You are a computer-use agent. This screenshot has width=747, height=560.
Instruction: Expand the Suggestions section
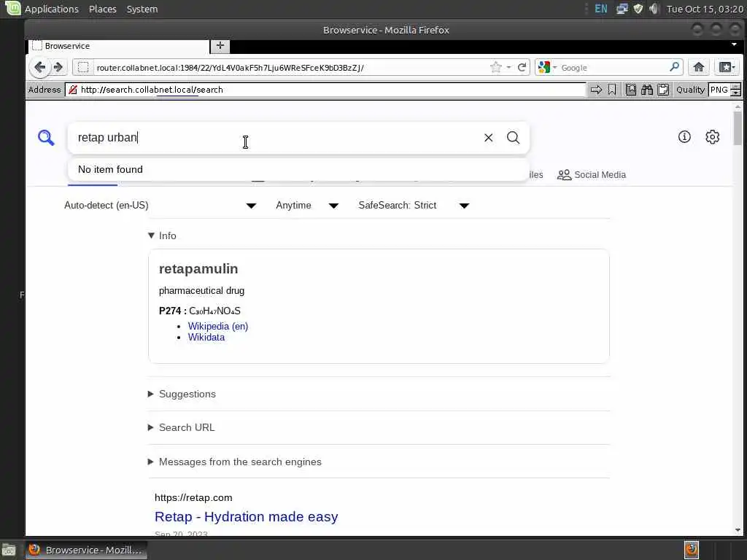point(182,394)
